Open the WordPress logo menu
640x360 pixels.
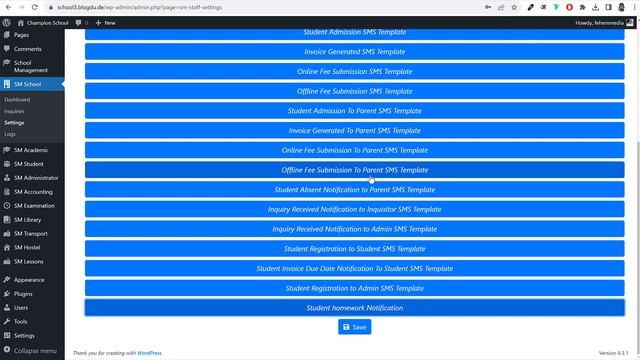point(7,23)
